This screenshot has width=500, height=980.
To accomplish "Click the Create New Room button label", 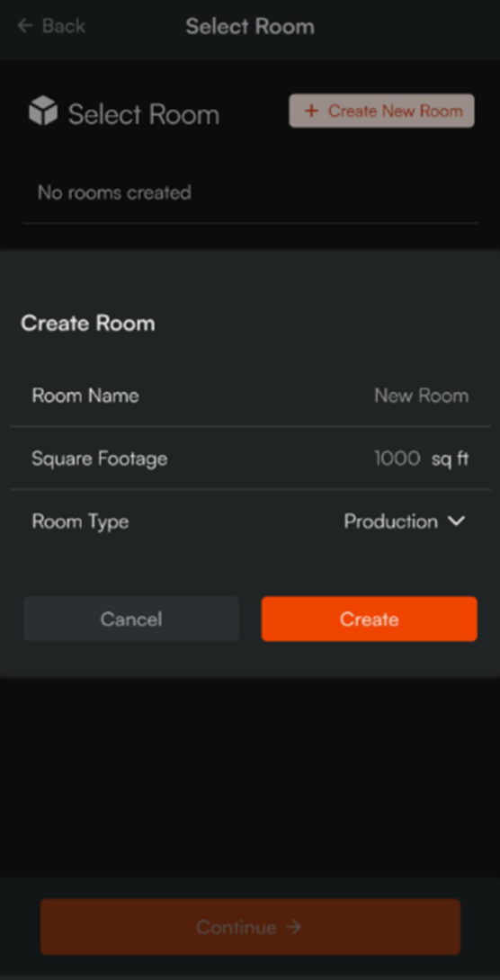I will point(396,111).
